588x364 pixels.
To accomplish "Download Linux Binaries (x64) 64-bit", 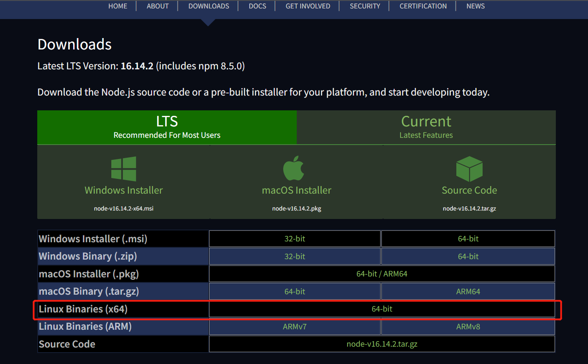I will (382, 309).
